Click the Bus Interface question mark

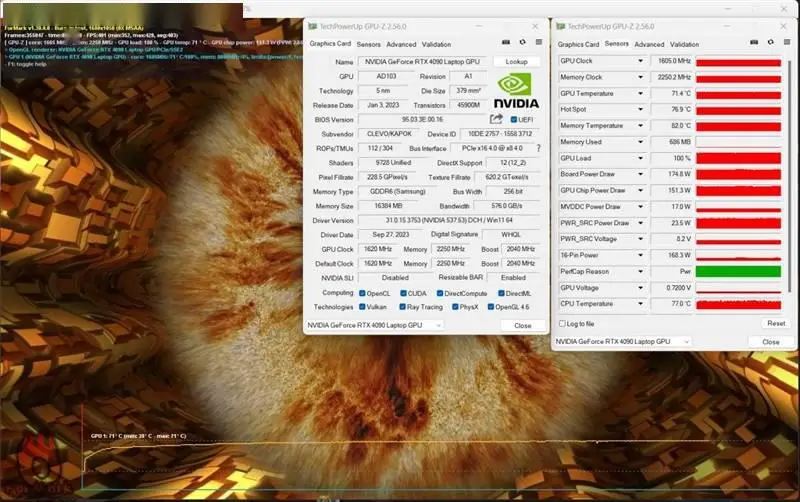[x=538, y=148]
